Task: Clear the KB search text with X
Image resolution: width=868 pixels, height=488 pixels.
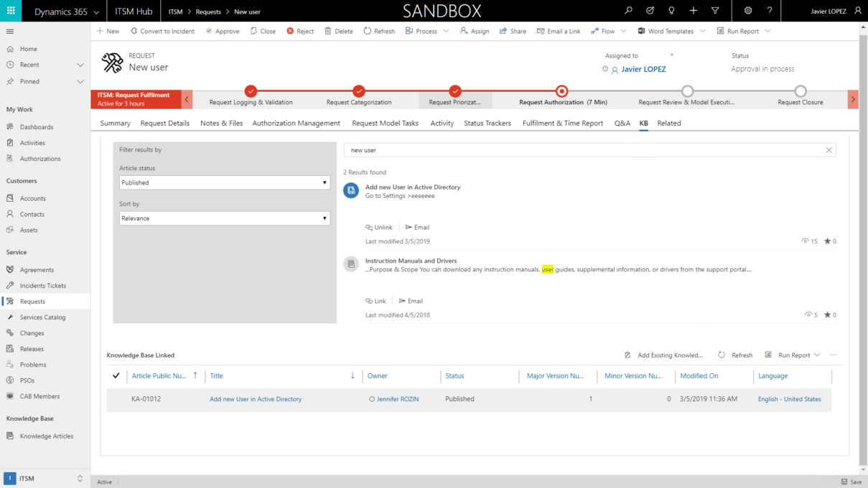Action: (x=829, y=150)
